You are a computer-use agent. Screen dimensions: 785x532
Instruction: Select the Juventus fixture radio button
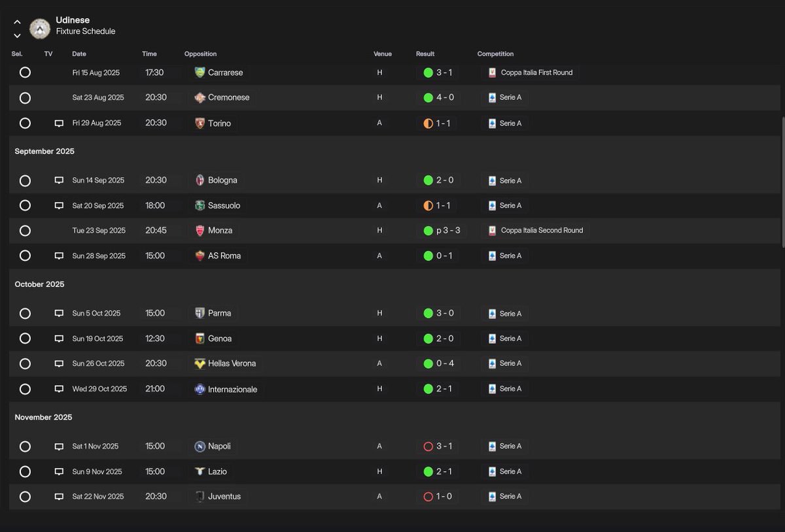pyautogui.click(x=25, y=497)
